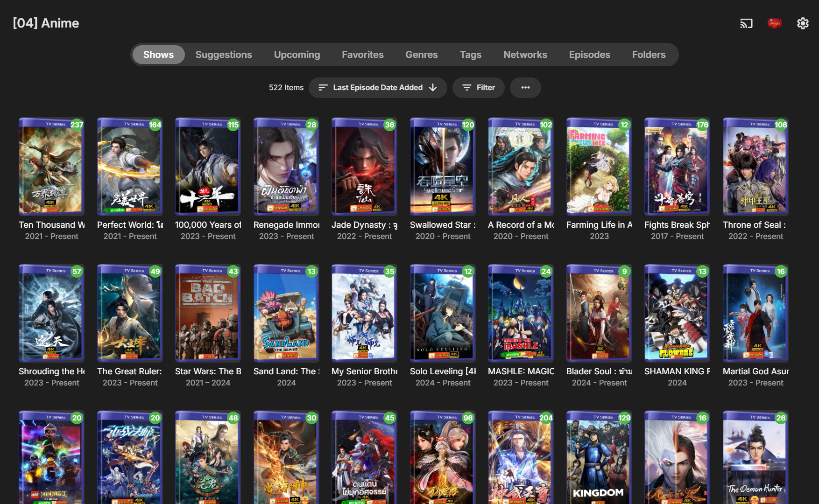819x504 pixels.
Task: Click "2021 – 2024" under Star Wars
Action: [208, 383]
